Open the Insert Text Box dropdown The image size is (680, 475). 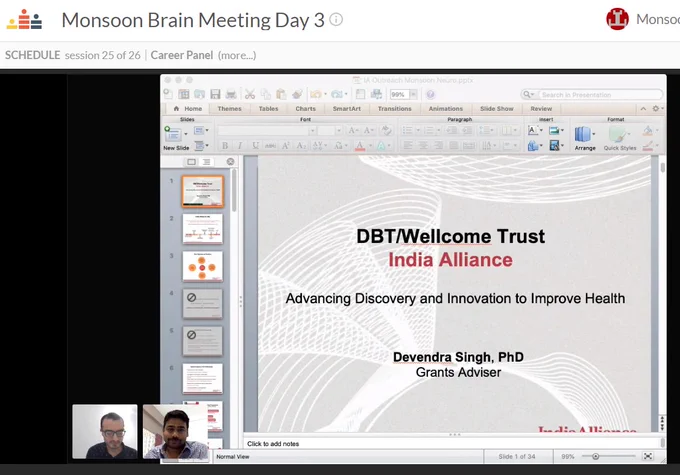pyautogui.click(x=535, y=130)
